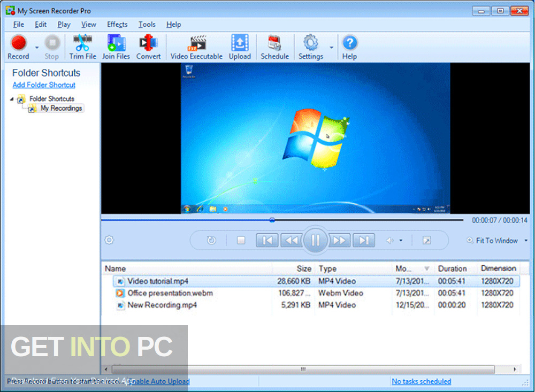Select Video tutorial.mp4 in file list
The width and height of the screenshot is (535, 392).
point(316,281)
